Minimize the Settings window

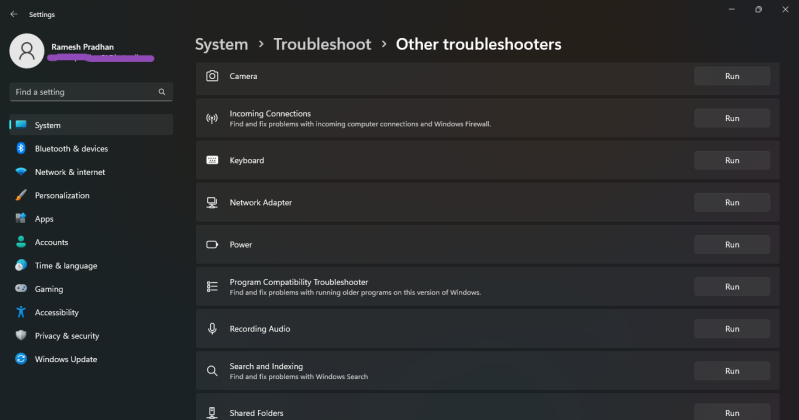(732, 9)
